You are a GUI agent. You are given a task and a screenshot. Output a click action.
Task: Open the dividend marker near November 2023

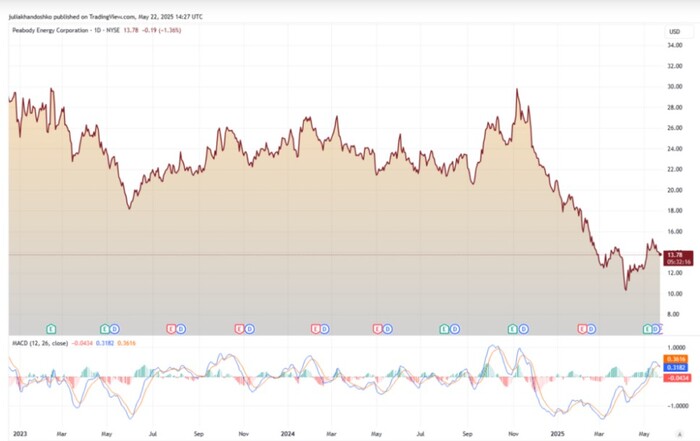pos(248,328)
